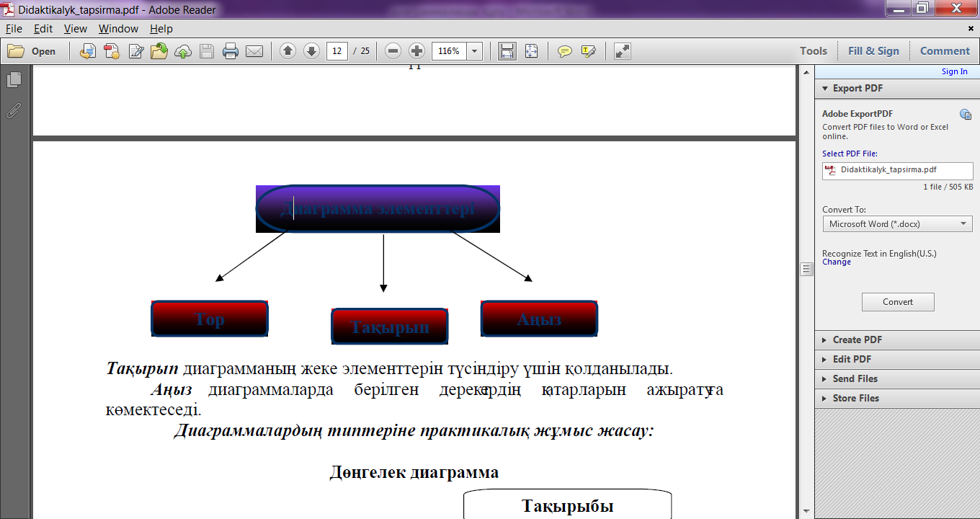The width and height of the screenshot is (980, 519).
Task: Click the Дөңгелек диаграмма heading
Action: click(414, 473)
